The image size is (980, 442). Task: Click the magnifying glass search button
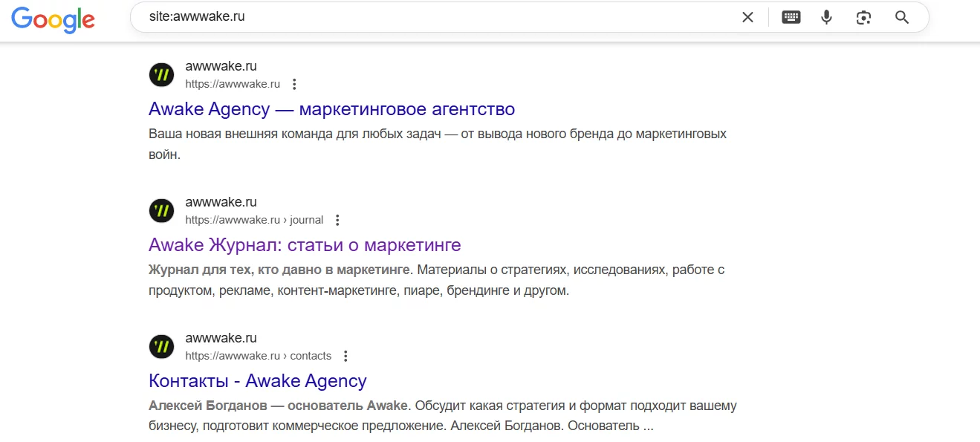pyautogui.click(x=902, y=17)
